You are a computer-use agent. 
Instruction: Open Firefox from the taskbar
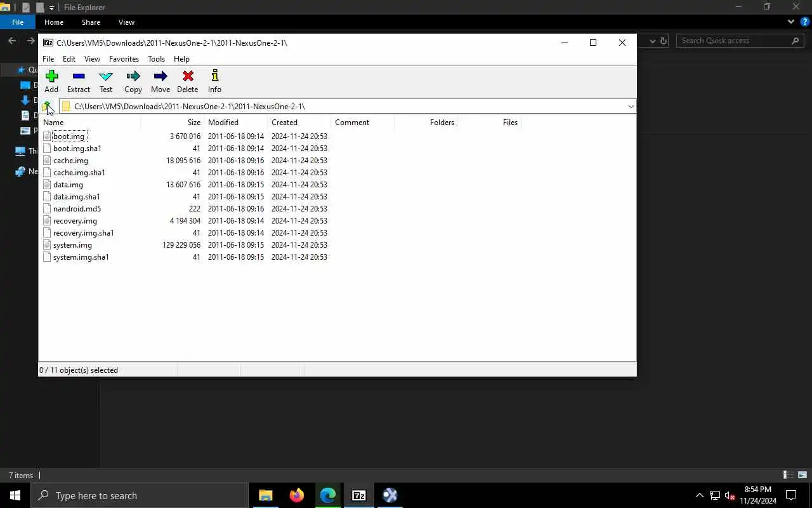coord(297,495)
